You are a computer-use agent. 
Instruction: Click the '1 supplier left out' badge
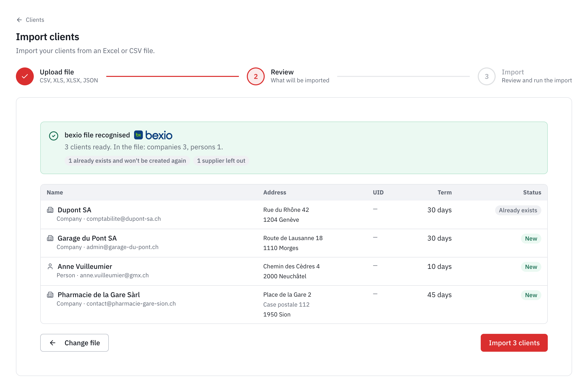221,161
